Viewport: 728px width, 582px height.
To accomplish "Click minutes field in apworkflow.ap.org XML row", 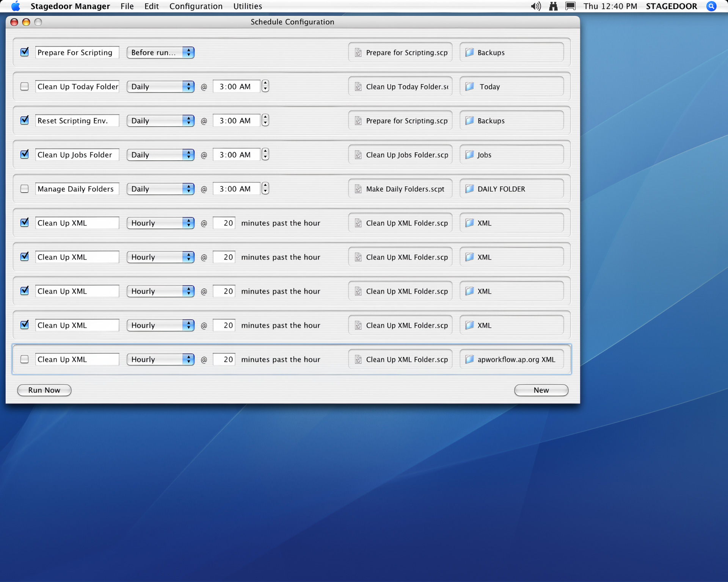I will pyautogui.click(x=224, y=359).
